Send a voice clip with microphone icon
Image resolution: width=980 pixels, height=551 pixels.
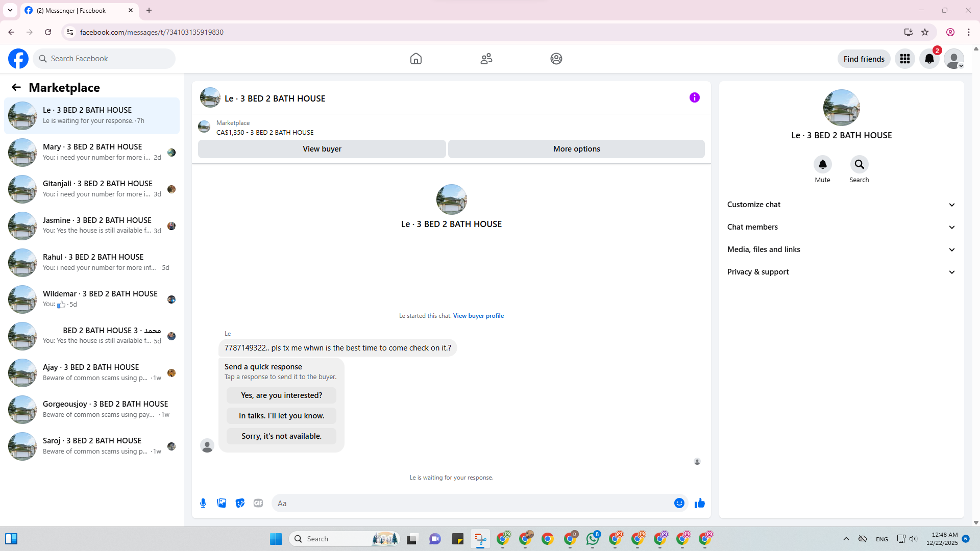coord(203,503)
